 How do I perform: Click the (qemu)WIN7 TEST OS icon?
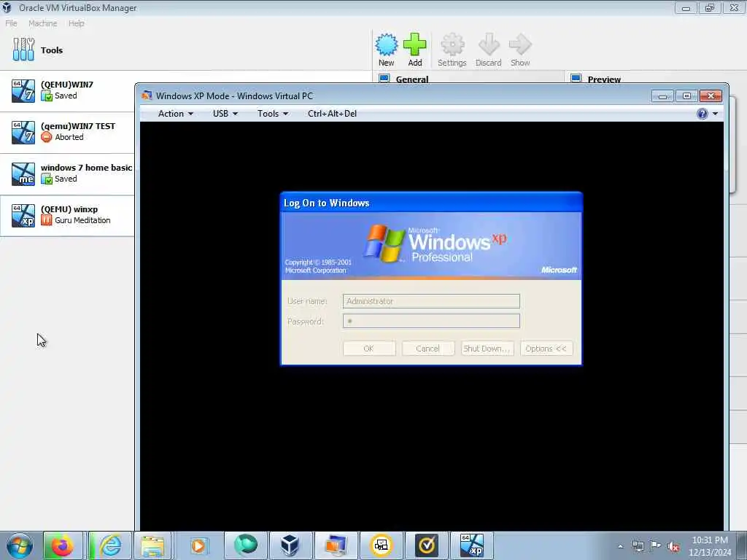click(23, 133)
